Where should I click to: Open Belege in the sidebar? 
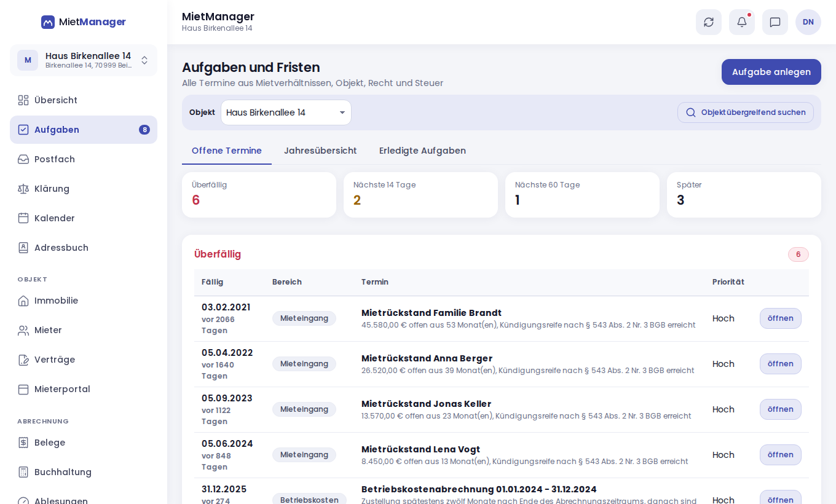click(x=84, y=443)
